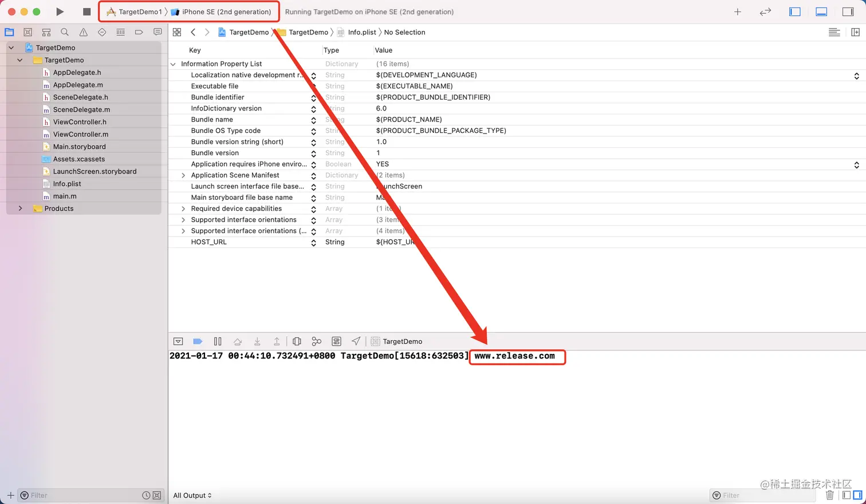This screenshot has height=504, width=866.
Task: Open AppDelegate.m in the navigator
Action: pyautogui.click(x=78, y=85)
